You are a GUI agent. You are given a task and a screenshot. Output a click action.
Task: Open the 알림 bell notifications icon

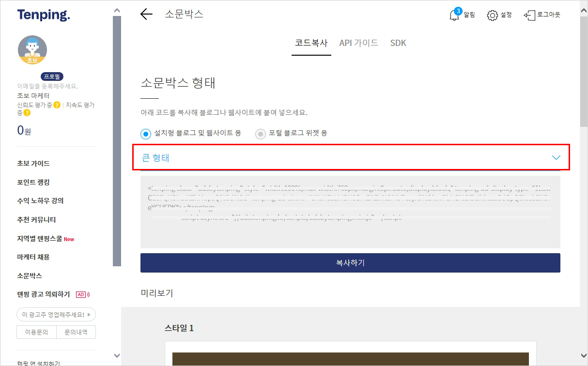pos(455,15)
